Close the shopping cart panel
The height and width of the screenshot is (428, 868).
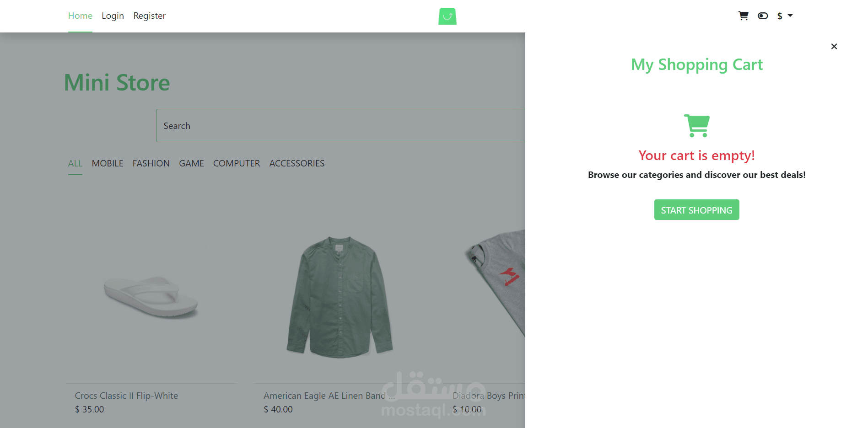[x=834, y=46]
